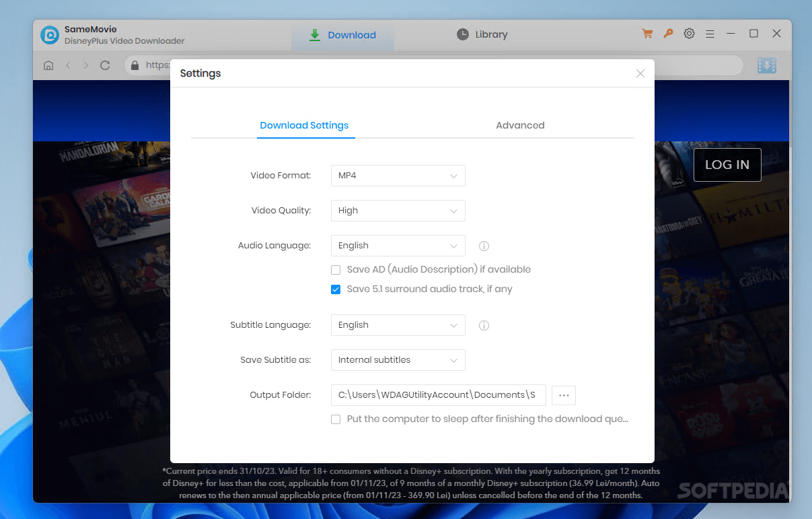Click the padlock icon in address bar
The image size is (812, 519).
[135, 65]
